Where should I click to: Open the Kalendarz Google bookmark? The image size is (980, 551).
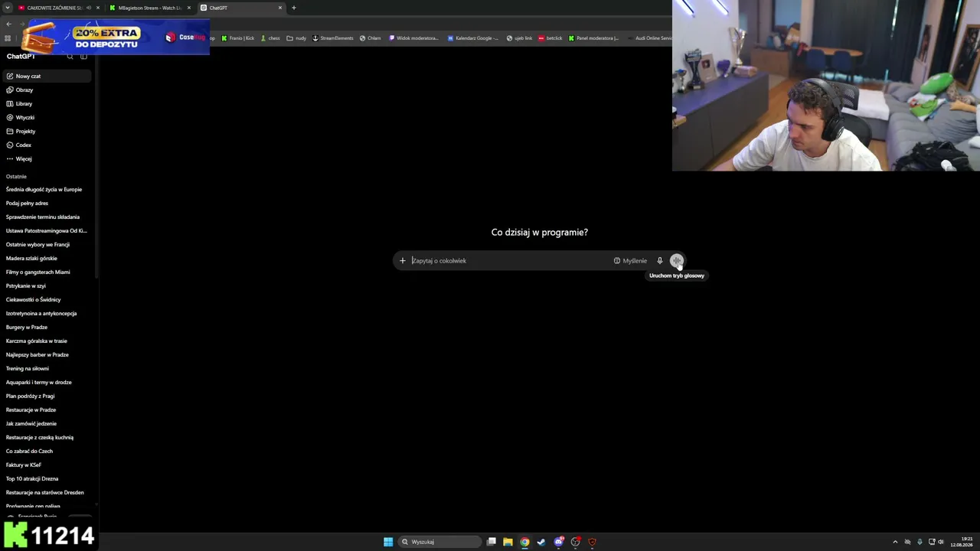click(x=473, y=38)
